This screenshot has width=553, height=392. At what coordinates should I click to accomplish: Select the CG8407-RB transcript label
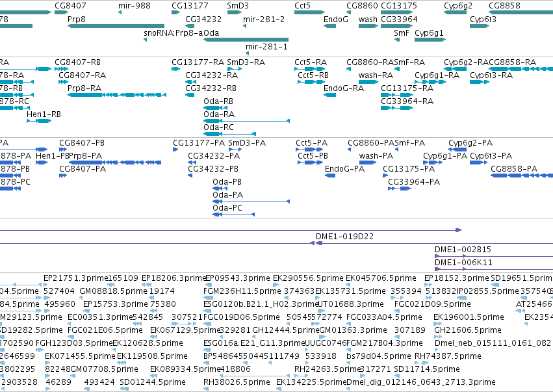point(77,62)
